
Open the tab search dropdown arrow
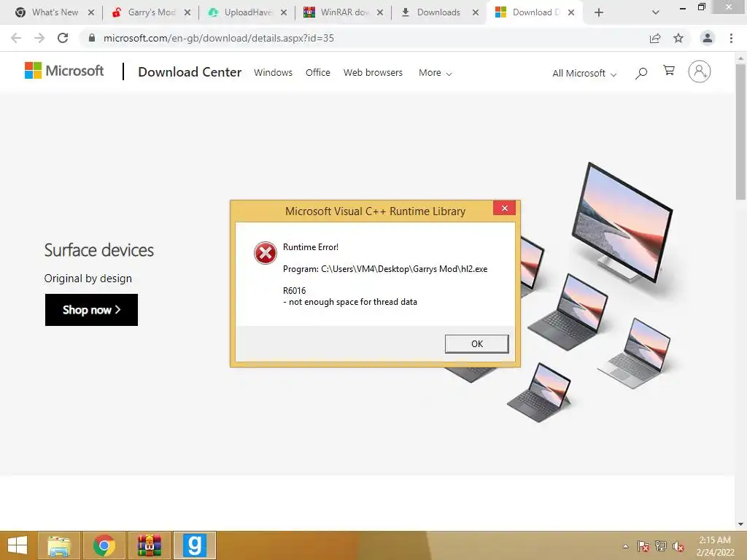656,12
